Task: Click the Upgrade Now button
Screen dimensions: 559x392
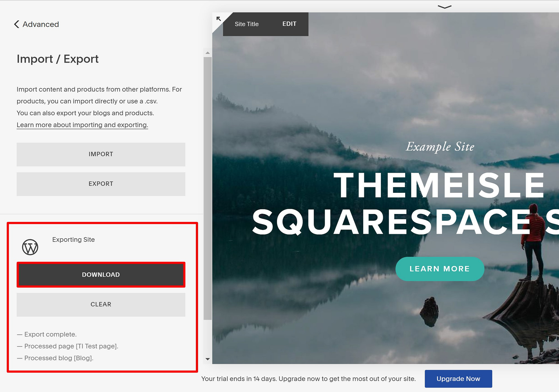Action: click(458, 379)
